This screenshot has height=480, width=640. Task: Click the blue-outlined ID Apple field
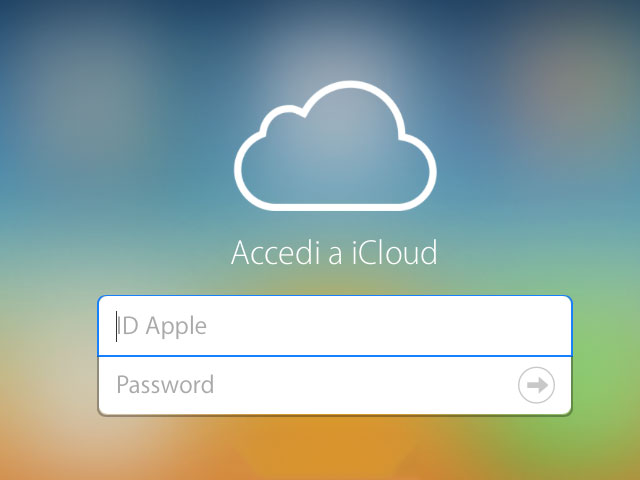(335, 326)
